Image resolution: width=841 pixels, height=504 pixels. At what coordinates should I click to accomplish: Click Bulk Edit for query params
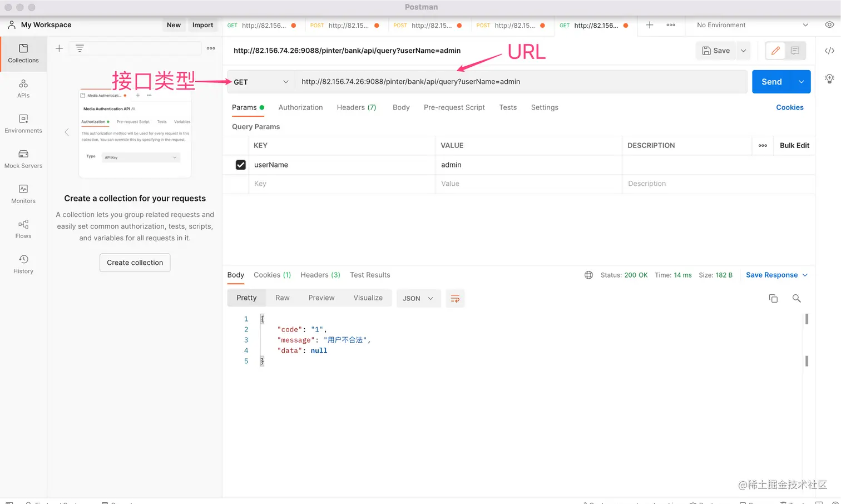pos(794,146)
